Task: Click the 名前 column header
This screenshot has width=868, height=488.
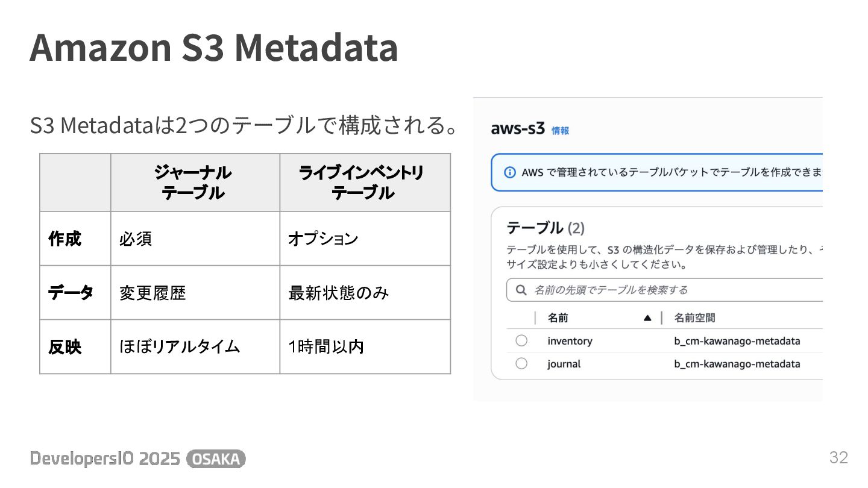Action: point(558,318)
